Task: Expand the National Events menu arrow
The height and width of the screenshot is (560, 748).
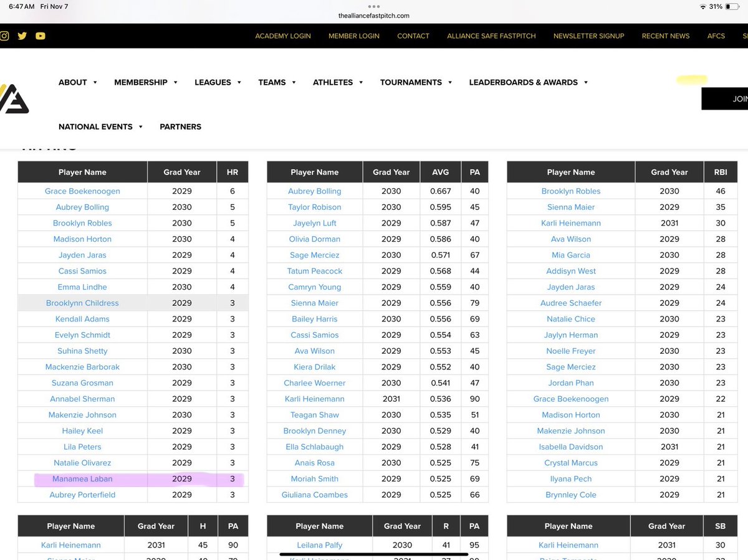Action: coord(141,126)
